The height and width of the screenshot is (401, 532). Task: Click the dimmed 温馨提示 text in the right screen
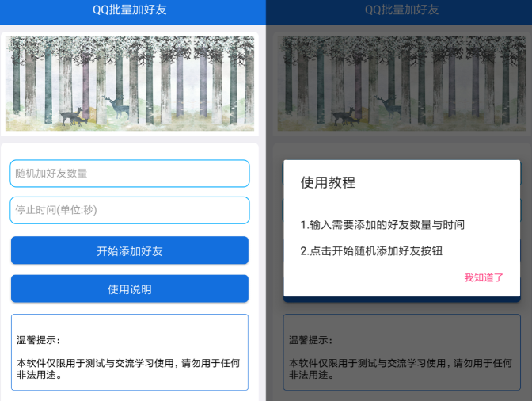[311, 340]
